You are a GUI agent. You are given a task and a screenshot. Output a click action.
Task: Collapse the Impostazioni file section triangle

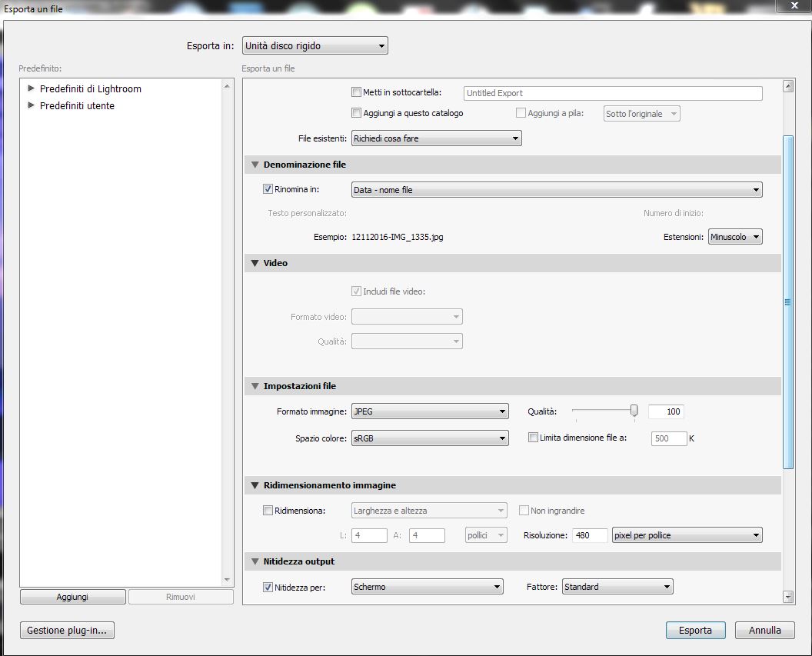(254, 386)
